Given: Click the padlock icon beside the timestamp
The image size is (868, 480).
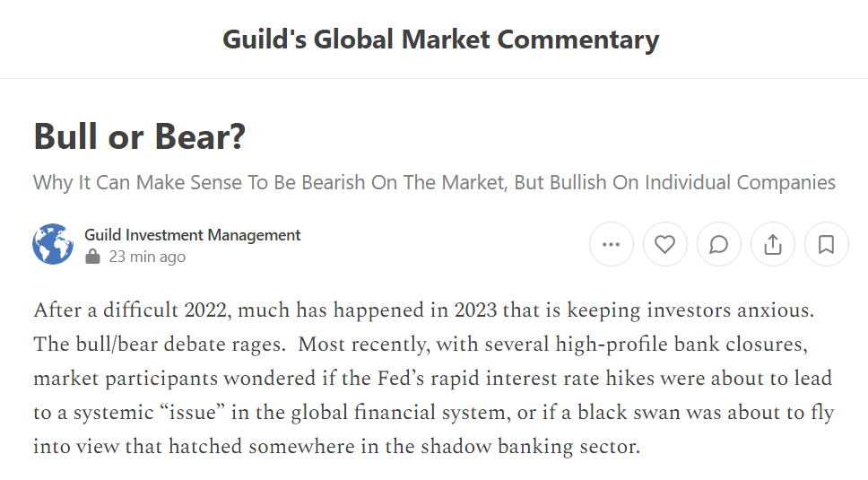Looking at the screenshot, I should [x=92, y=257].
